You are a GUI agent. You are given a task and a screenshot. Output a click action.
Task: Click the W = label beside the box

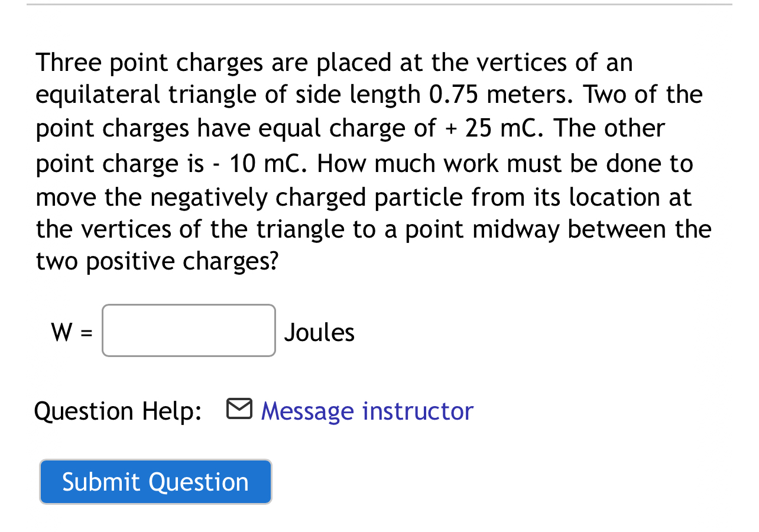point(72,331)
